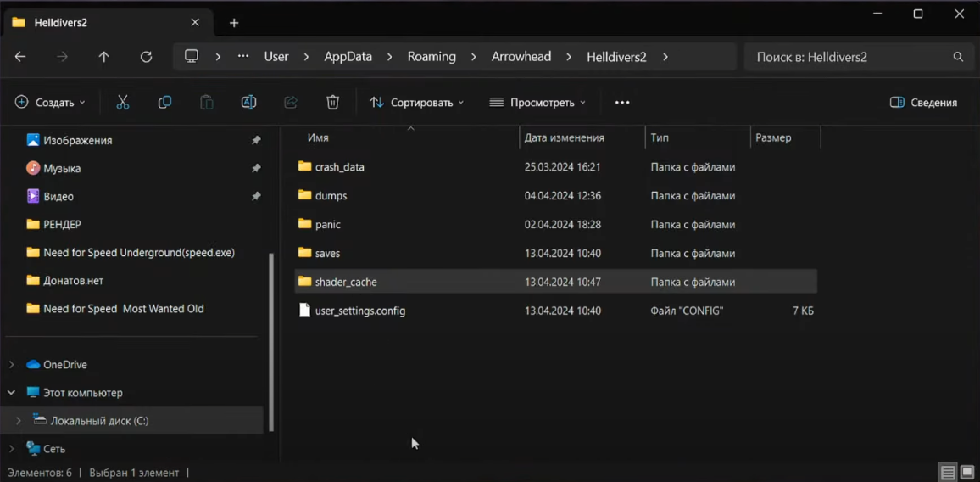Click the Delete trash can icon
The image size is (980, 482).
click(333, 102)
